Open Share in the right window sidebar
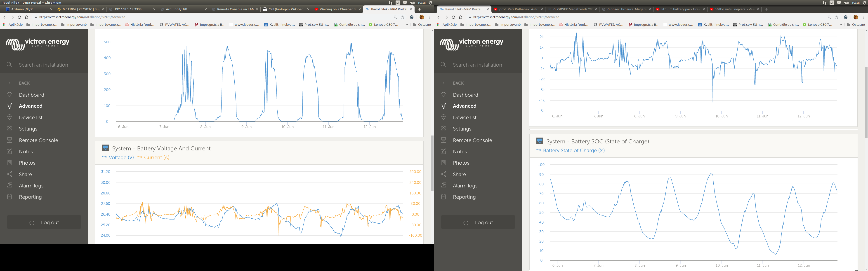The height and width of the screenshot is (271, 868). pyautogui.click(x=459, y=174)
